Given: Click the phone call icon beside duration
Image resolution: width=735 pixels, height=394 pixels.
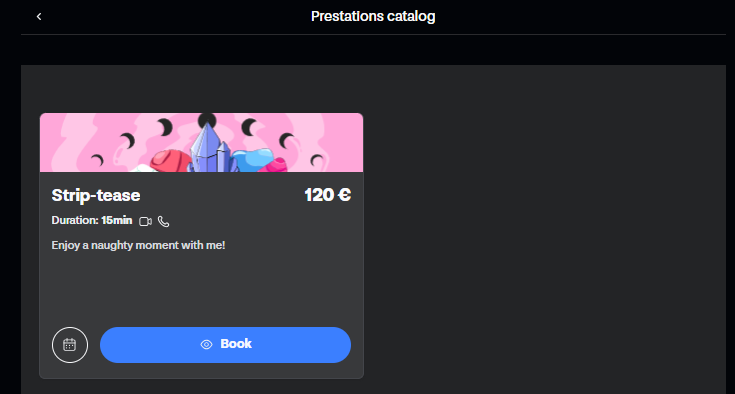Looking at the screenshot, I should pyautogui.click(x=163, y=221).
